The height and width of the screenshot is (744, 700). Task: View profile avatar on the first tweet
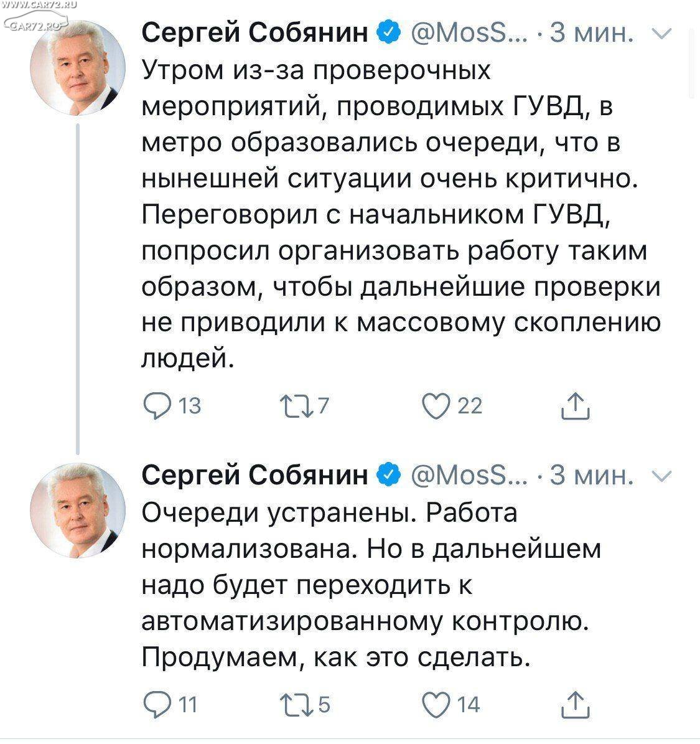(x=78, y=68)
